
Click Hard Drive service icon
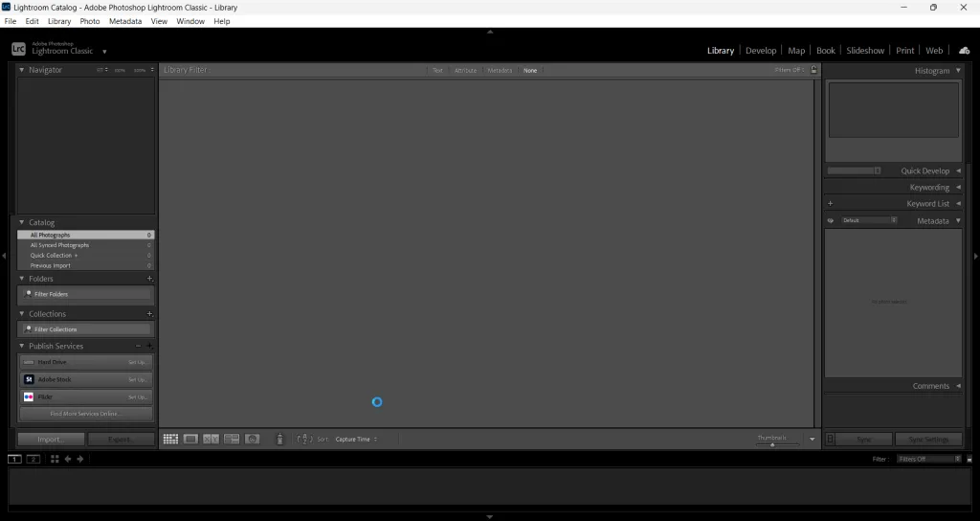pyautogui.click(x=29, y=362)
